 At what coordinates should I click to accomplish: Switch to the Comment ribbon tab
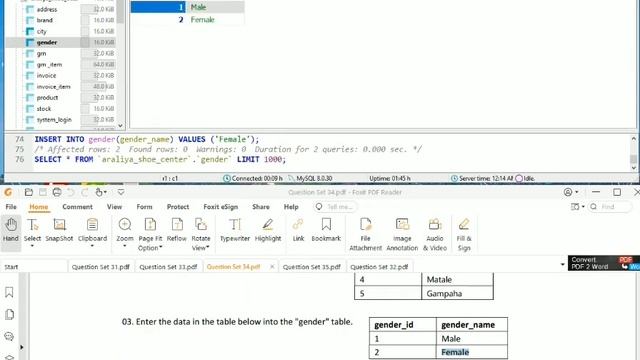(x=78, y=207)
